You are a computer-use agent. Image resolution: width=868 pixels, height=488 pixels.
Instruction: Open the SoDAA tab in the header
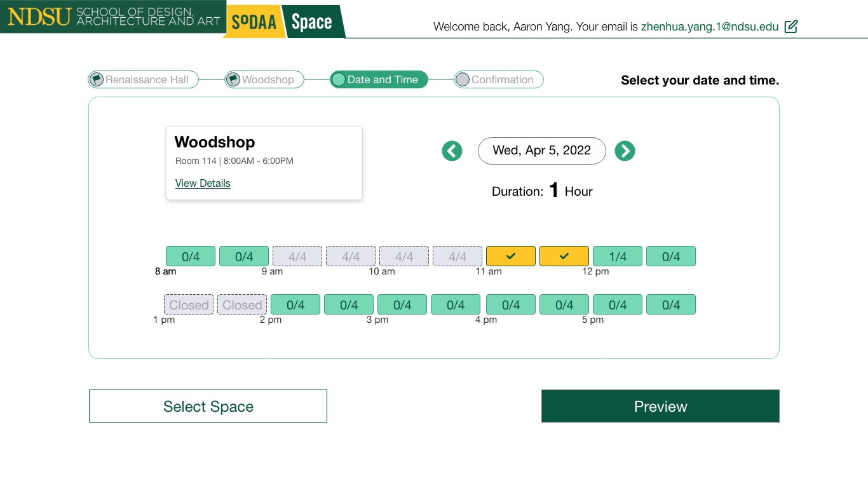pos(254,22)
